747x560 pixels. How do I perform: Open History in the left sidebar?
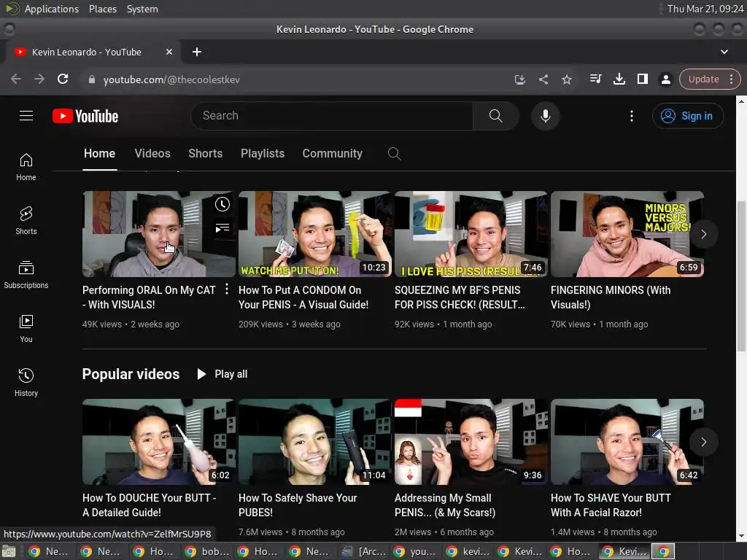coord(26,383)
